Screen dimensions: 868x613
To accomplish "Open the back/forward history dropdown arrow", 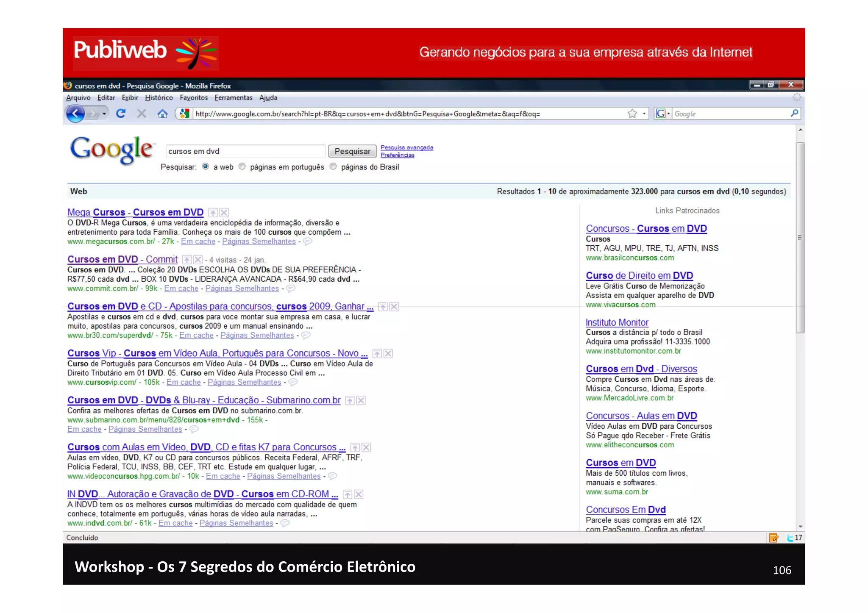I will pos(104,114).
